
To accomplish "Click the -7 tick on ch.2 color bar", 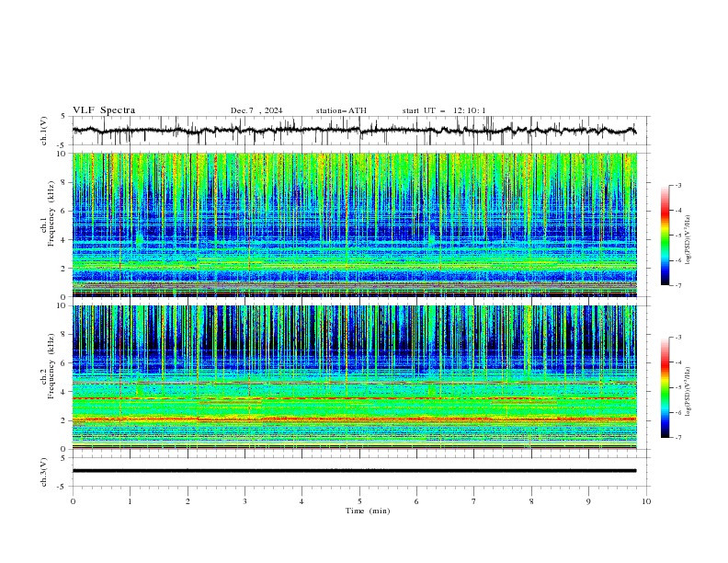I will pos(677,438).
